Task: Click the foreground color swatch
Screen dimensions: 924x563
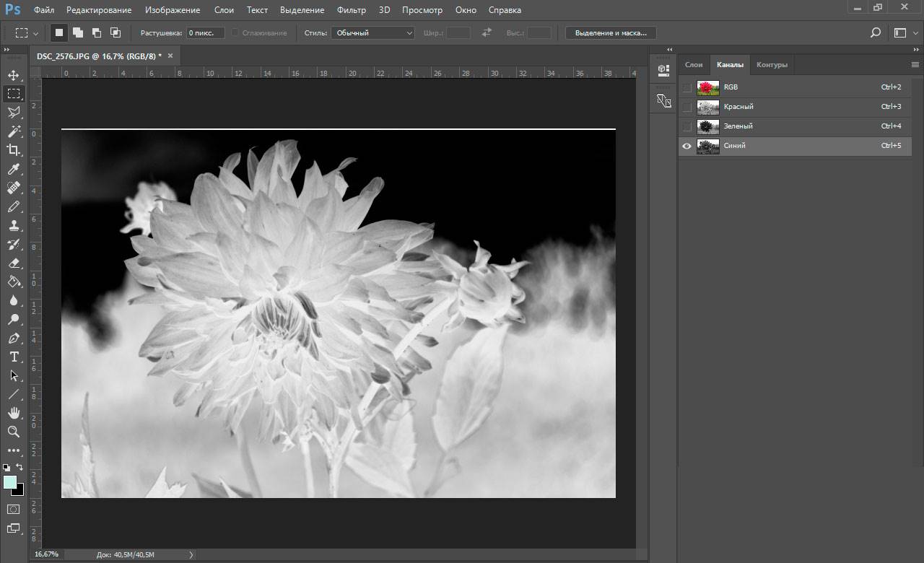Action: (10, 482)
